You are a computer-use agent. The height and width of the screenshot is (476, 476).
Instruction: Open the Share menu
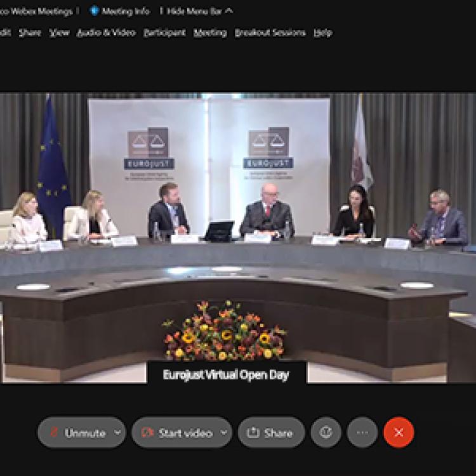(30, 32)
